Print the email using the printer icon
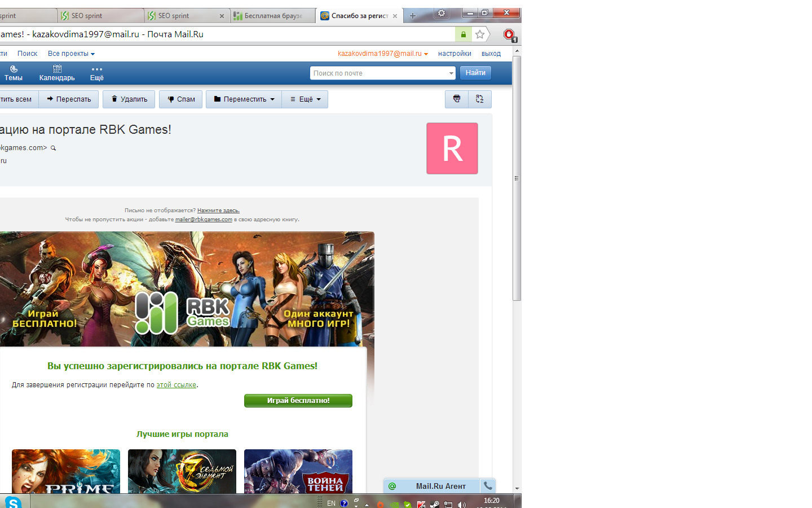 point(457,99)
